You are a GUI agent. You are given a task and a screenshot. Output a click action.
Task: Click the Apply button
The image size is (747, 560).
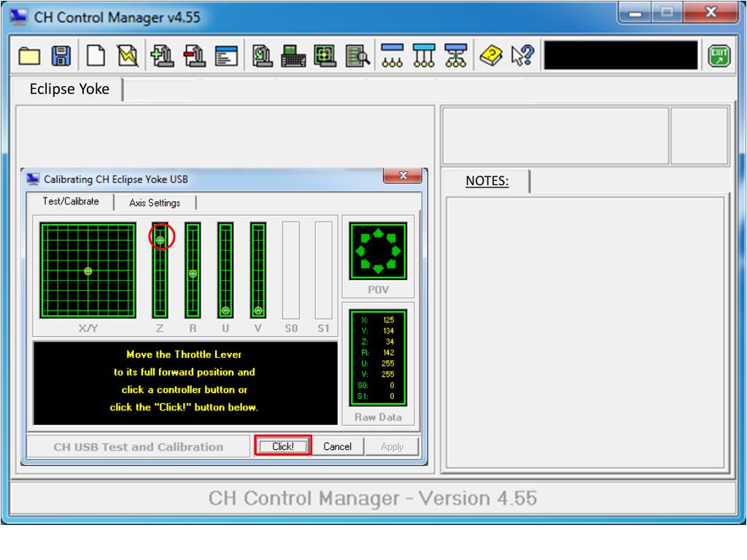point(392,446)
